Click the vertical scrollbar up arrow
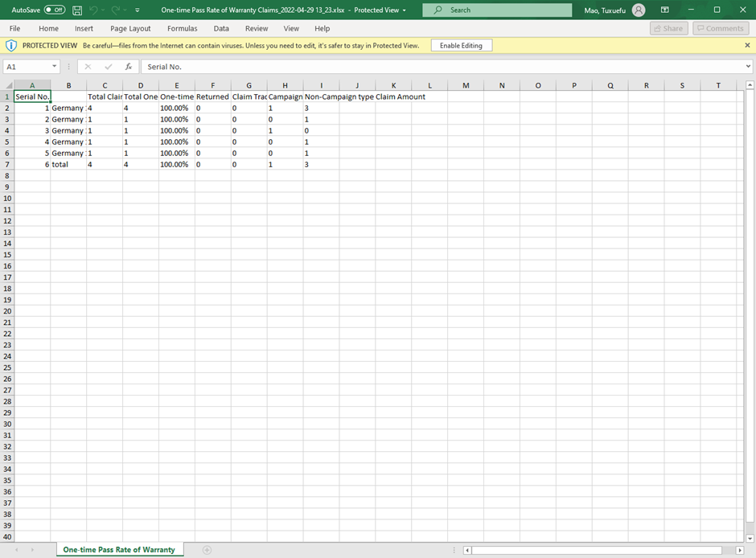This screenshot has width=756, height=558. coord(750,84)
